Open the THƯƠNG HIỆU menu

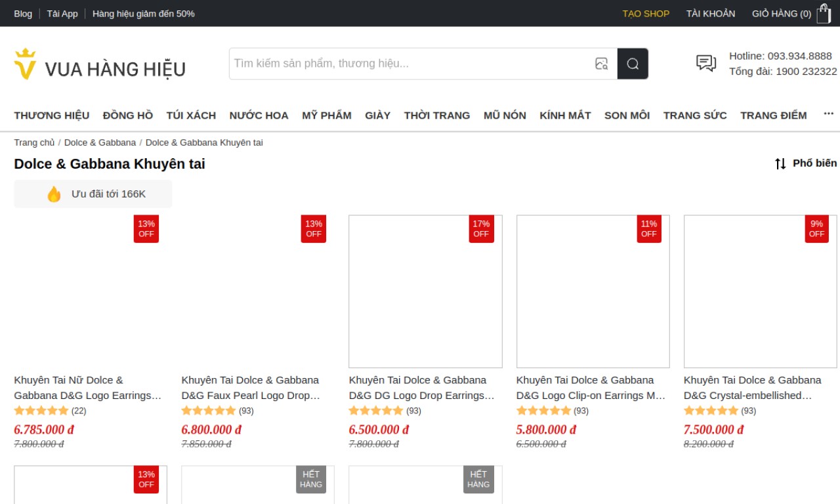[52, 115]
